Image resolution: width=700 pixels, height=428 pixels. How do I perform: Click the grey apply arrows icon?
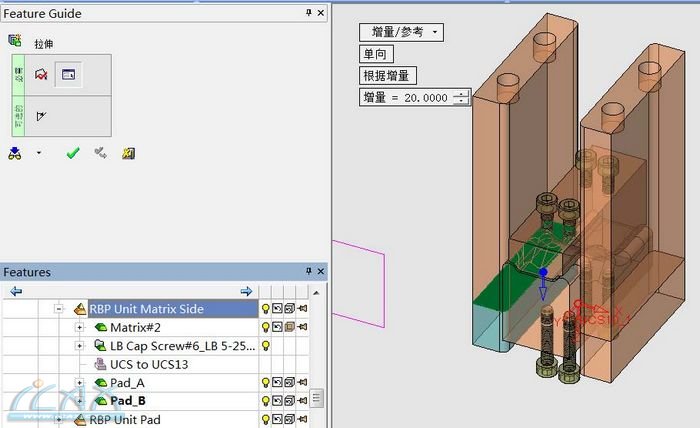100,153
